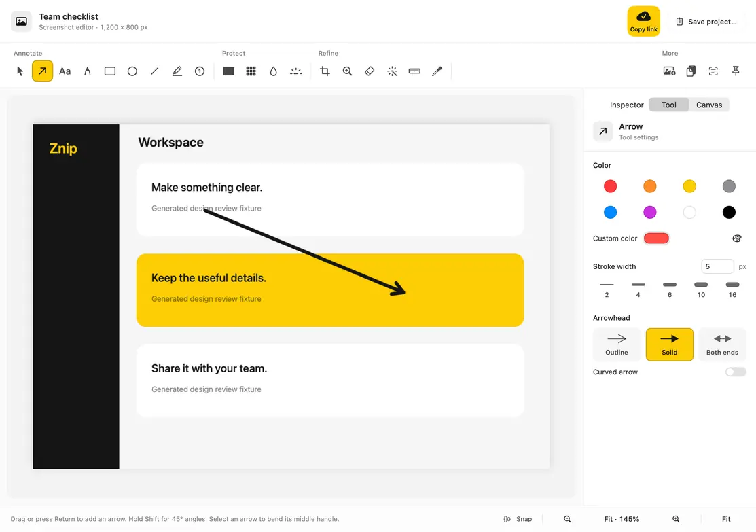Choose the Both ends arrowhead style
756x532 pixels.
pyautogui.click(x=722, y=344)
